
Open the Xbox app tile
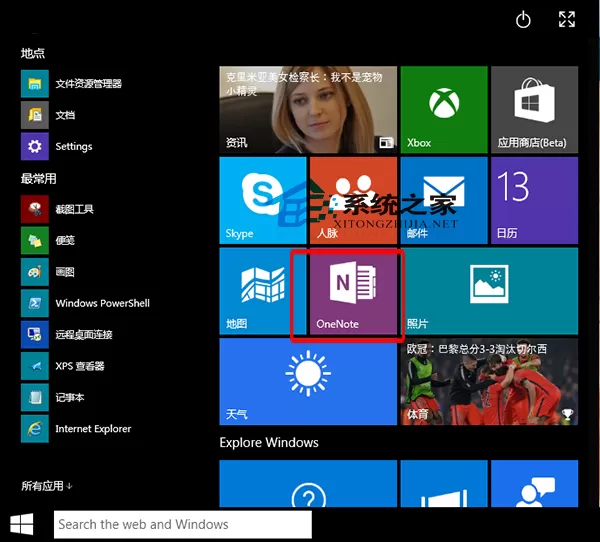[x=444, y=110]
